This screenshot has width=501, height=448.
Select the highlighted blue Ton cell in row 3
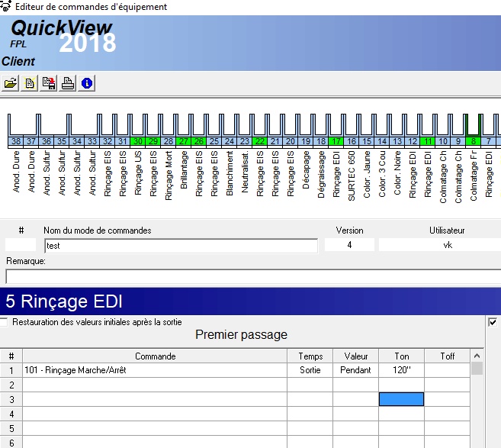[401, 399]
